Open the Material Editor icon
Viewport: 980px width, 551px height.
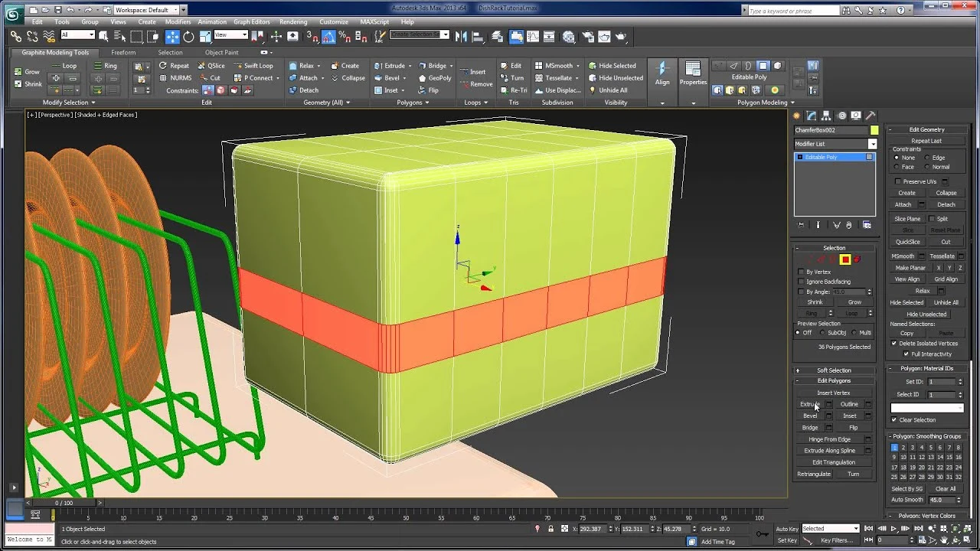pyautogui.click(x=567, y=36)
